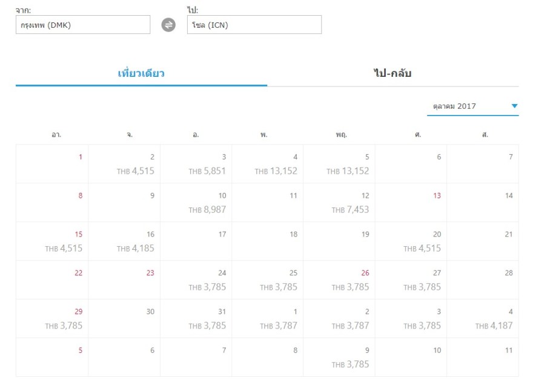Click the origin field กรุงเทพ (DMK)

(x=83, y=25)
